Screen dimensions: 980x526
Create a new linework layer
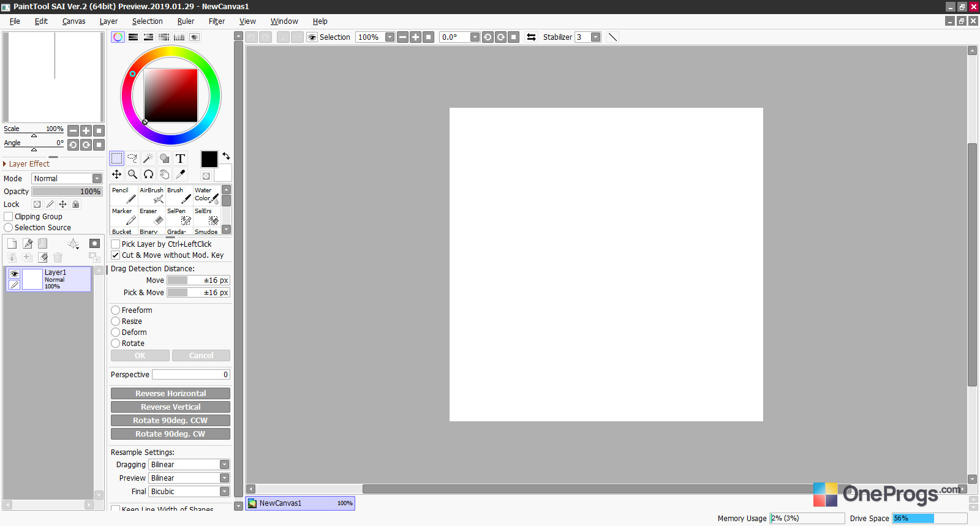point(28,244)
